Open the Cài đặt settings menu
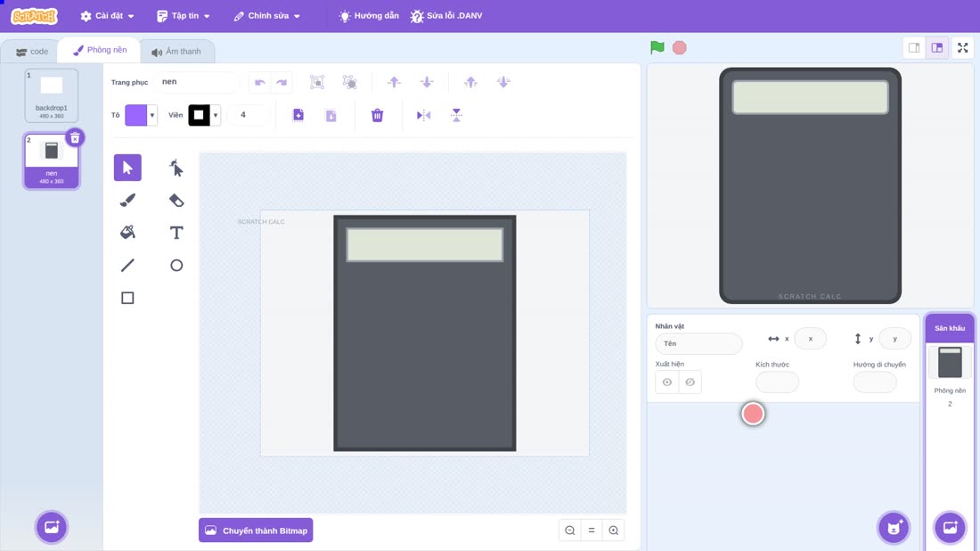The height and width of the screenshot is (551, 980). tap(108, 16)
